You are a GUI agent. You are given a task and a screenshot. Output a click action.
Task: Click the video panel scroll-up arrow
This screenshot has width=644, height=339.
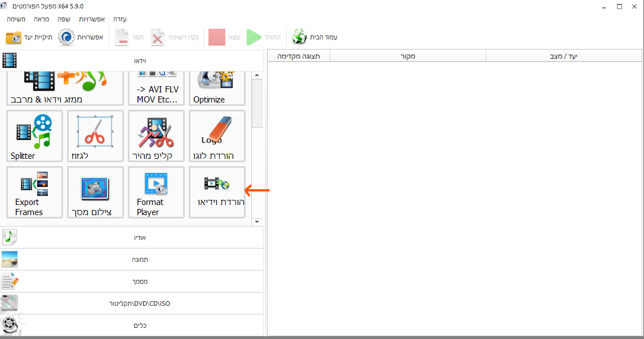[x=257, y=75]
